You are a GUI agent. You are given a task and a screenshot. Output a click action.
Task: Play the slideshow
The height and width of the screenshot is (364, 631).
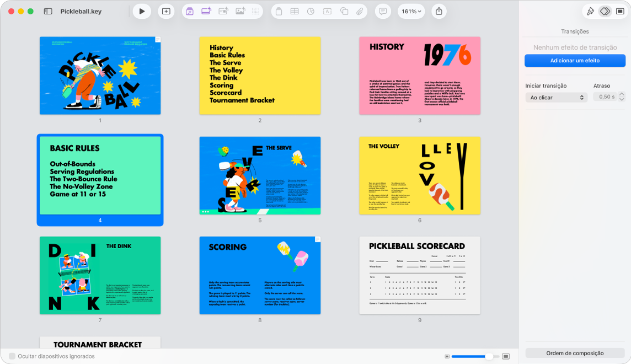[142, 11]
